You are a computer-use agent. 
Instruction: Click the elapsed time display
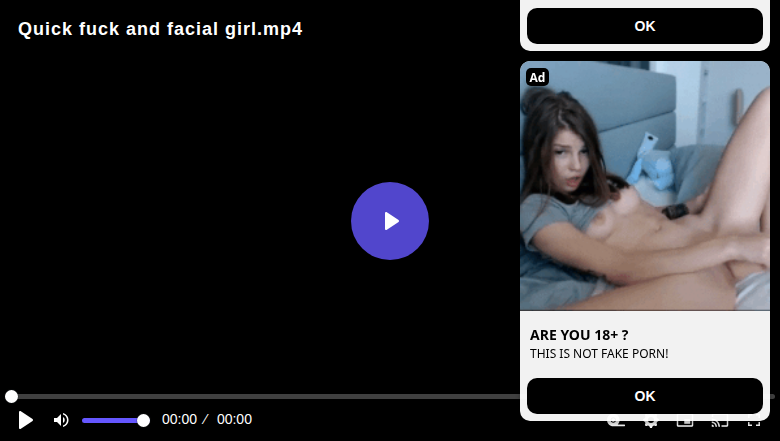(179, 420)
